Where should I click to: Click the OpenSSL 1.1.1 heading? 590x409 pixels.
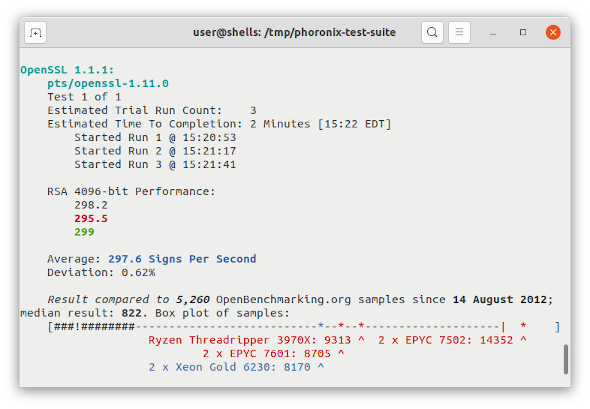[x=67, y=70]
